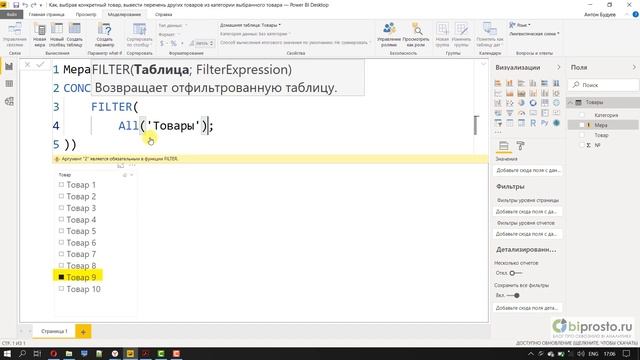Viewport: 640px width, 360px height.
Task: Check the Товар 5 slicer checkbox
Action: [61, 231]
